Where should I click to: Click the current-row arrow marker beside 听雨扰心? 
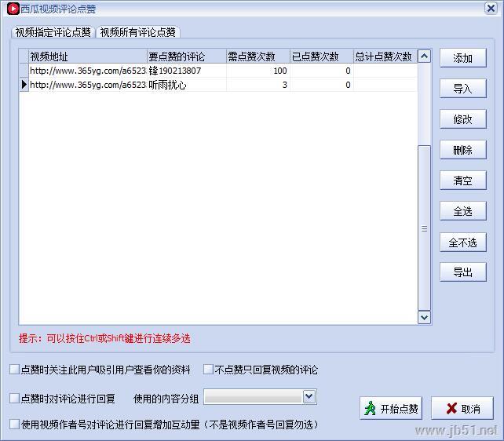[24, 85]
